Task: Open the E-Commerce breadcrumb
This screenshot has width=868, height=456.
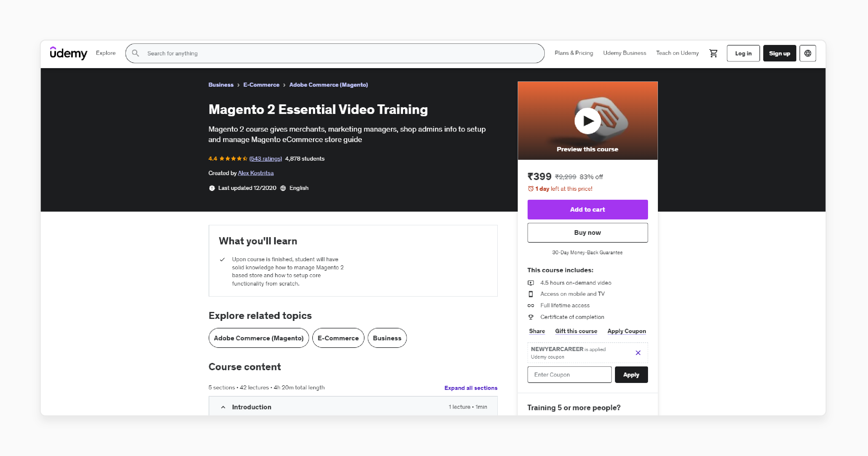Action: [x=261, y=85]
